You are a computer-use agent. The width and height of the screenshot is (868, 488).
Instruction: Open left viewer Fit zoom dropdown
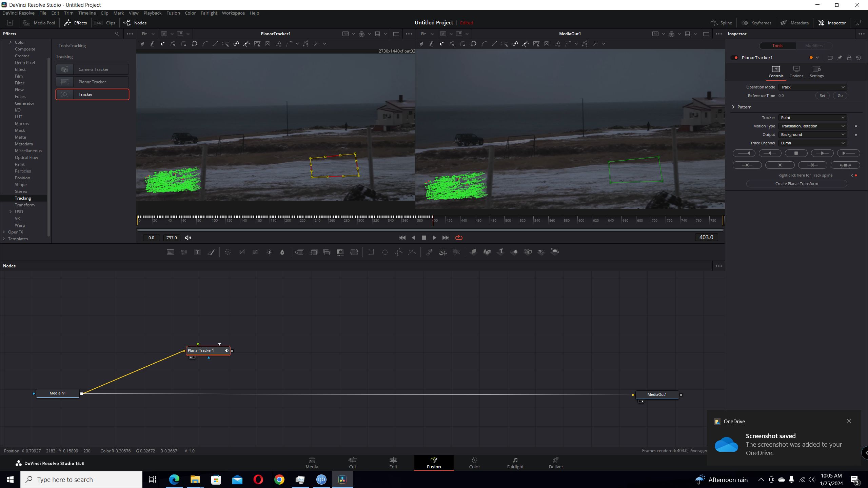pos(148,34)
